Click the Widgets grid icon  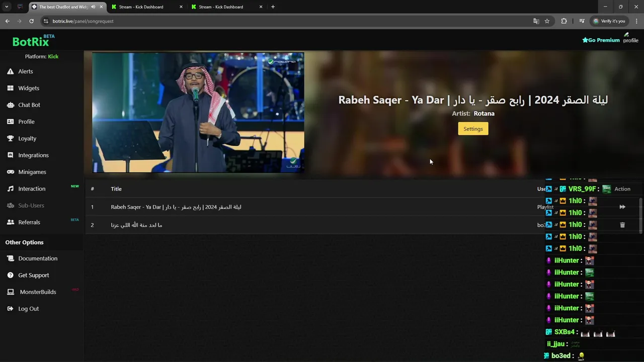(x=10, y=88)
